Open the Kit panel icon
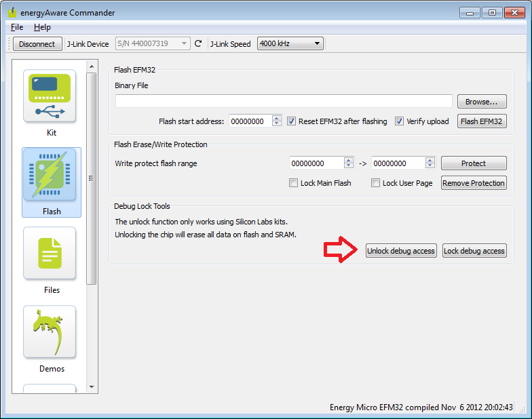The height and width of the screenshot is (419, 532). 51,96
